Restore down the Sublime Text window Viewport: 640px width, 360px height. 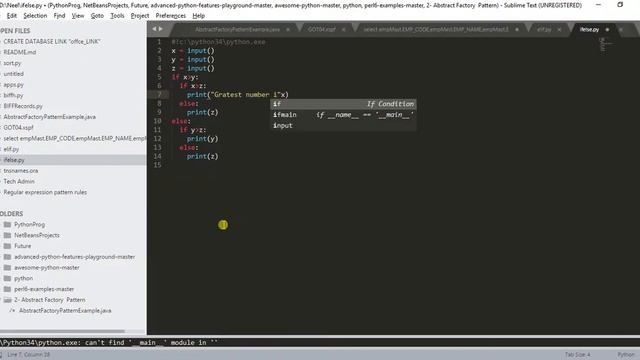pos(620,5)
